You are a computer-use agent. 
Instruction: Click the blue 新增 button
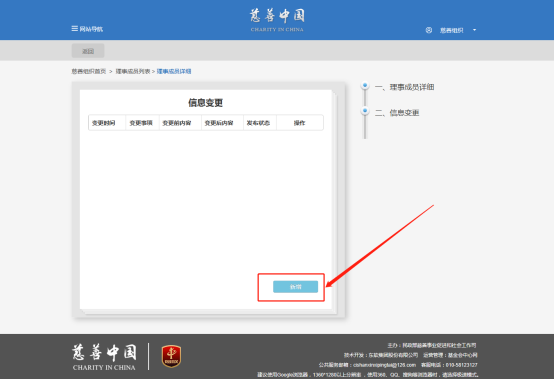pos(295,287)
